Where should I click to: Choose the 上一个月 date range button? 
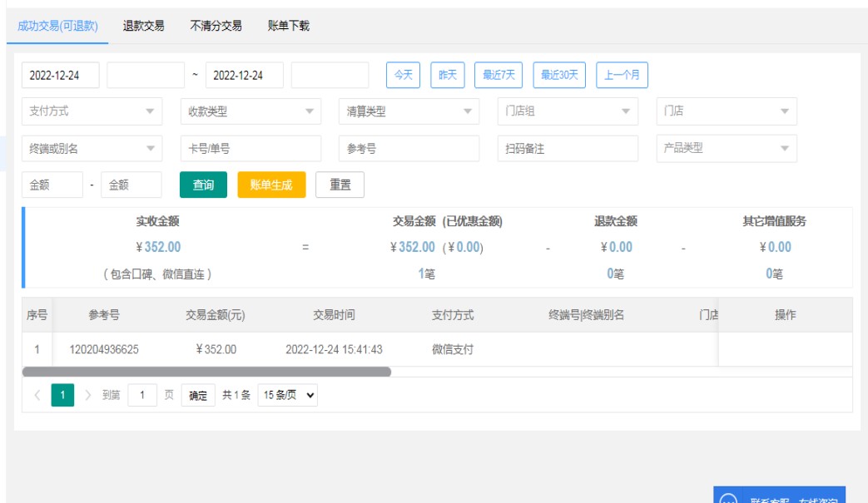(622, 75)
